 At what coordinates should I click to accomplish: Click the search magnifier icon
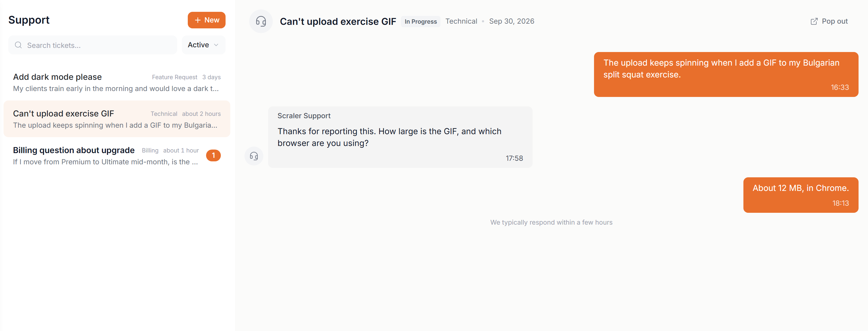coord(19,45)
